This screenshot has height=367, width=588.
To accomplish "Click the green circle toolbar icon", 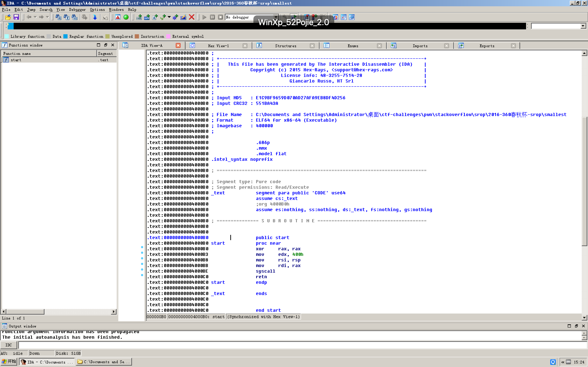I will pos(126,17).
